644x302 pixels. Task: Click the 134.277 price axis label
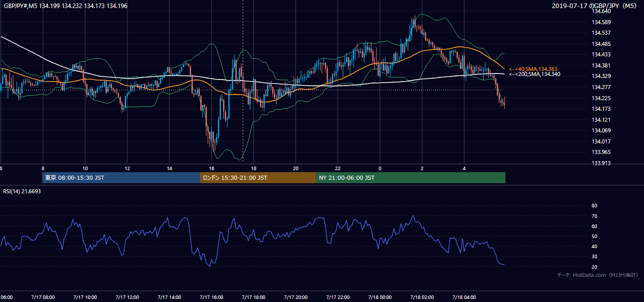tap(602, 87)
